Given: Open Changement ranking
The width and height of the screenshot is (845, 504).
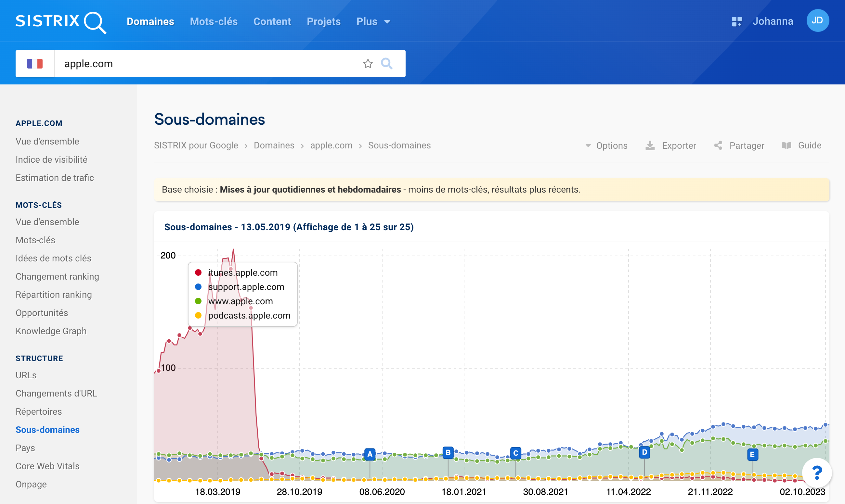Looking at the screenshot, I should click(x=58, y=276).
